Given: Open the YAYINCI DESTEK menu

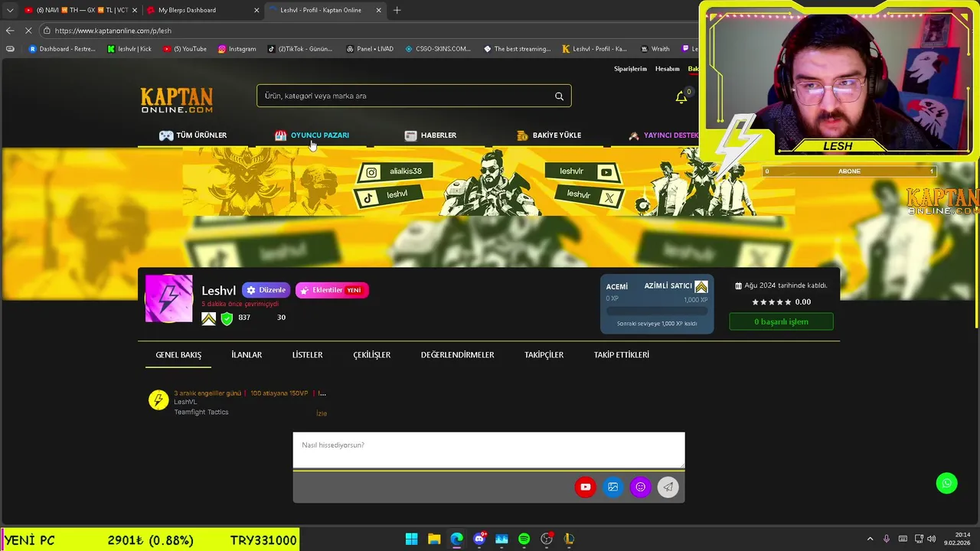Looking at the screenshot, I should tap(664, 135).
